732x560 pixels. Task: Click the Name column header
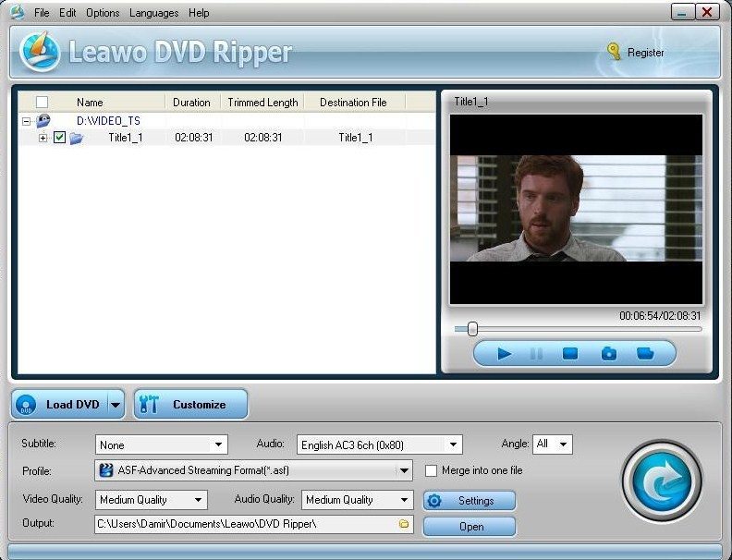click(x=90, y=103)
